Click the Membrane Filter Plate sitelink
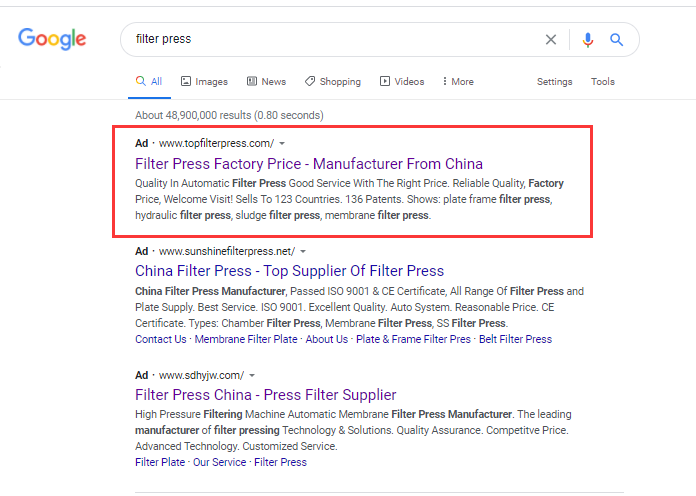Screen dimensions: 696x496 246,339
